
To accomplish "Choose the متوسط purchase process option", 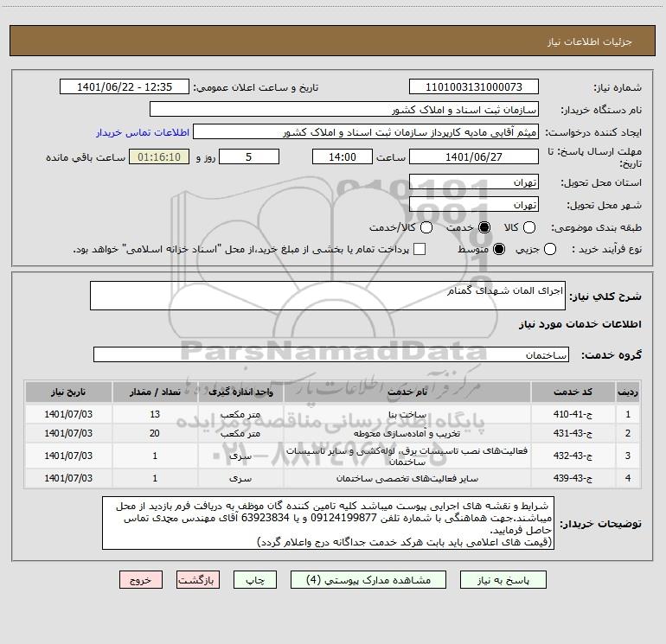I will tap(499, 249).
